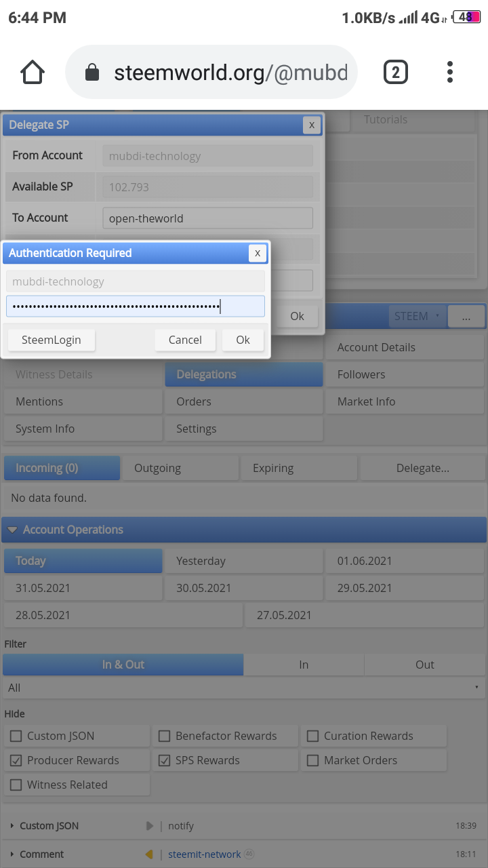Focus the password field in authentication dialog
This screenshot has width=488, height=868.
click(x=136, y=306)
